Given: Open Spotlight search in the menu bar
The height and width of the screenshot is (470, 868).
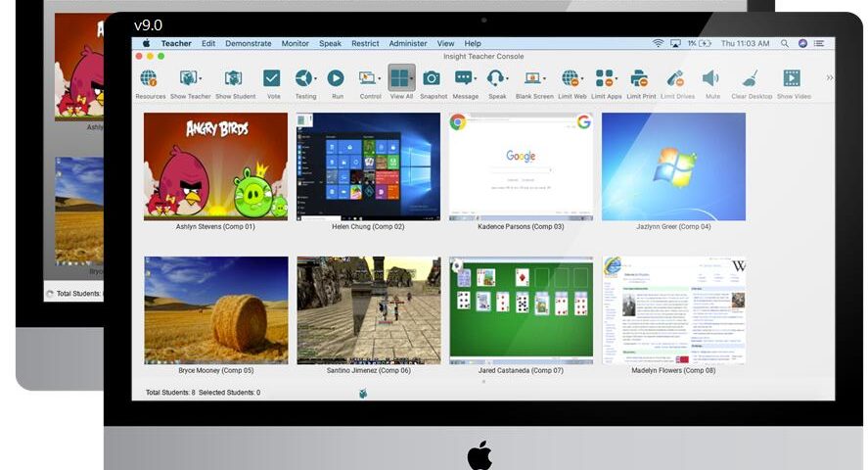Looking at the screenshot, I should 787,43.
